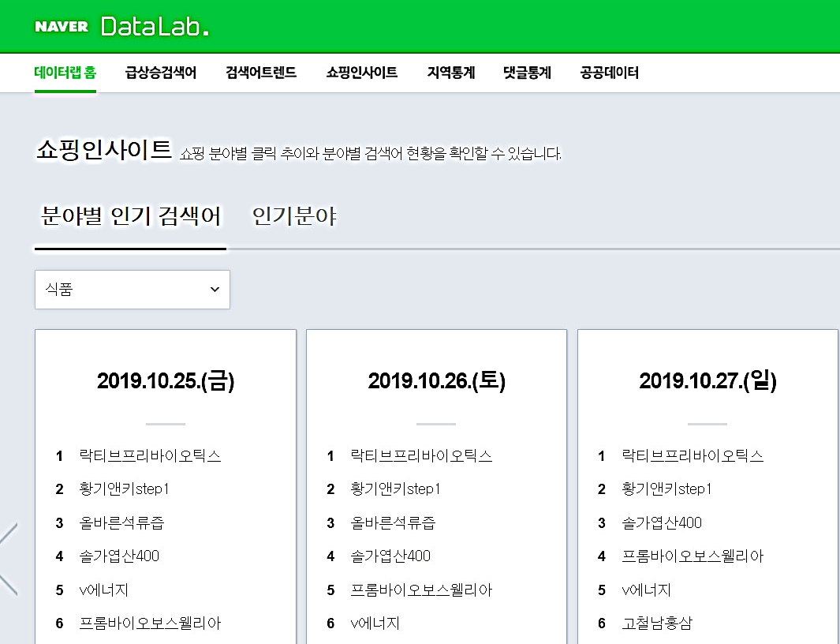Open the 급상승검색어 menu
840x644 pixels.
click(161, 73)
